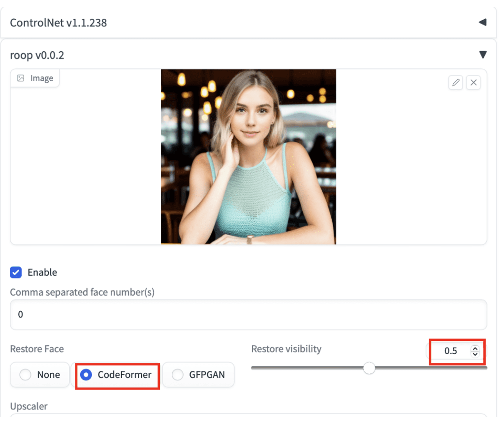Click the face numbers input field

[x=249, y=314]
